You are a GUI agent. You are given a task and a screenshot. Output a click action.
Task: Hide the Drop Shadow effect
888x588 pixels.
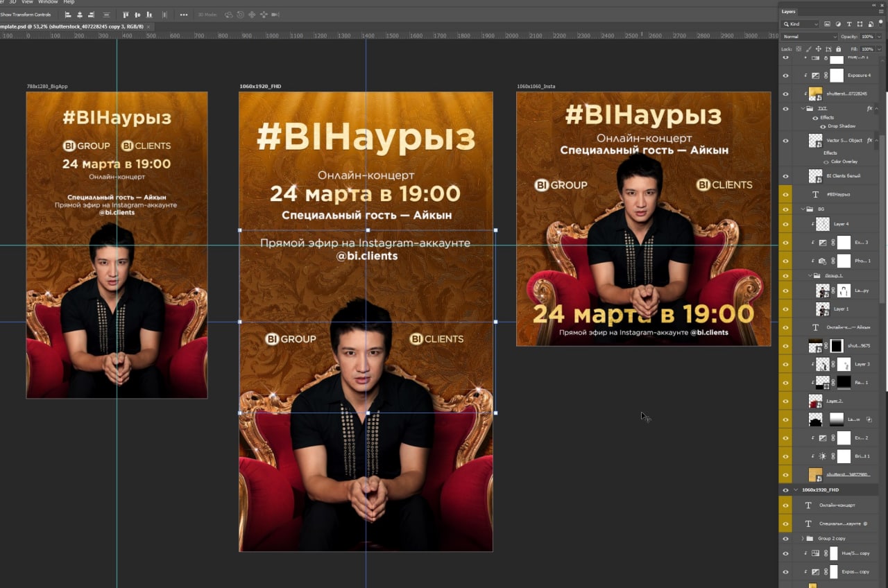point(822,126)
